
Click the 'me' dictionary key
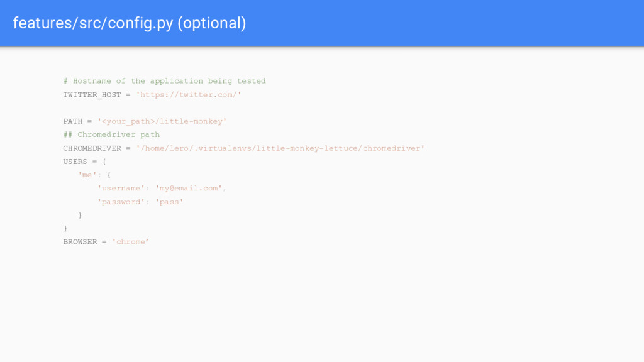[87, 175]
